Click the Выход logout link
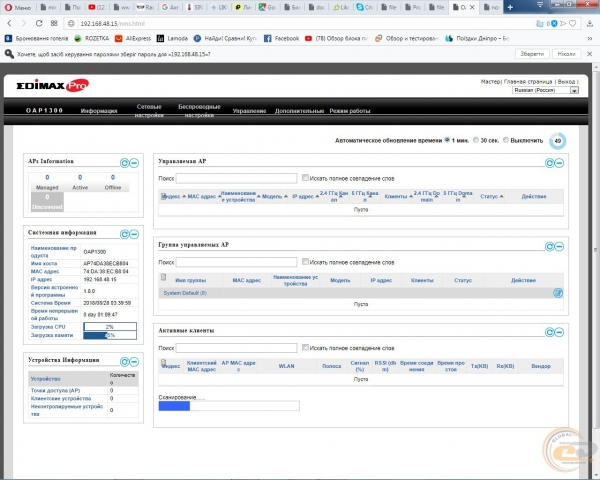 pos(566,82)
